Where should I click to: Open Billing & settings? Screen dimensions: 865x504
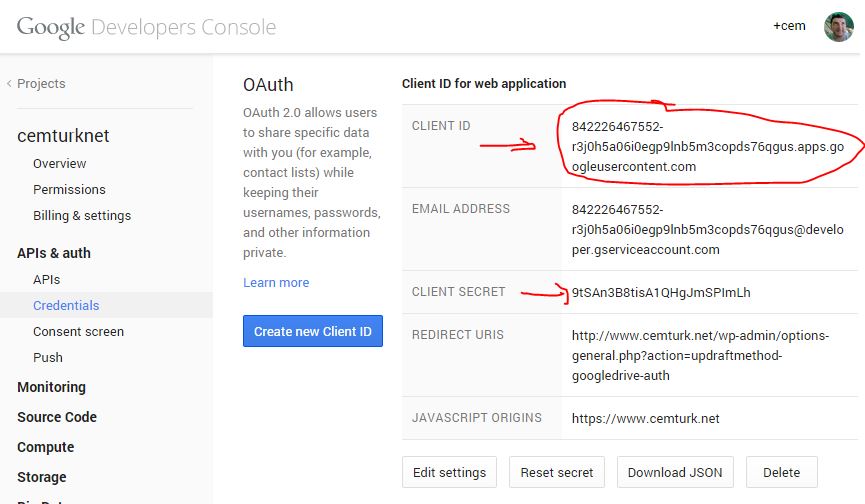(x=82, y=216)
